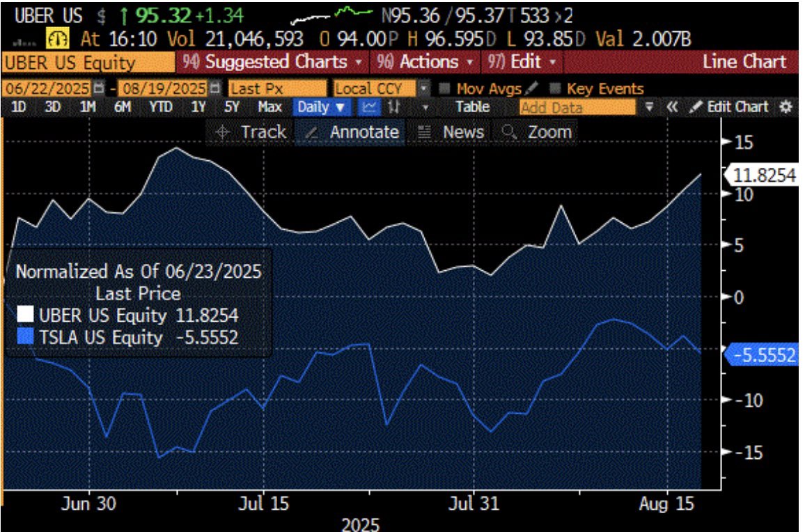
Task: Click the Val 2.007B text
Action: (x=644, y=39)
